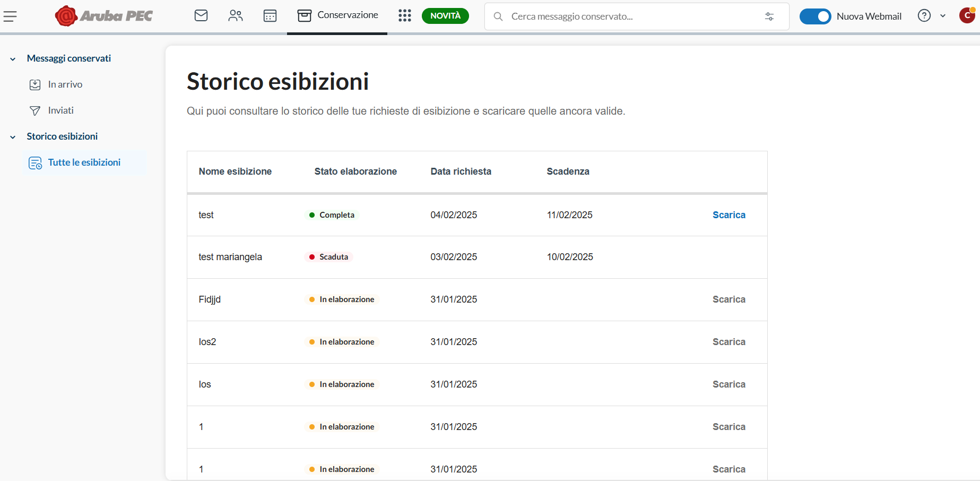This screenshot has height=481, width=980.
Task: Open search filter options icon
Action: (769, 16)
